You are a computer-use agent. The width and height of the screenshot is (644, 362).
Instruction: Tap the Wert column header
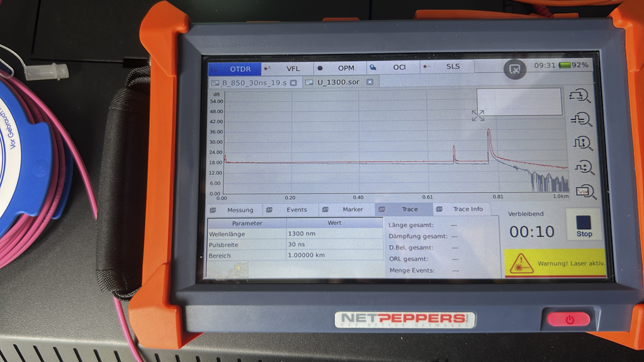coord(335,223)
